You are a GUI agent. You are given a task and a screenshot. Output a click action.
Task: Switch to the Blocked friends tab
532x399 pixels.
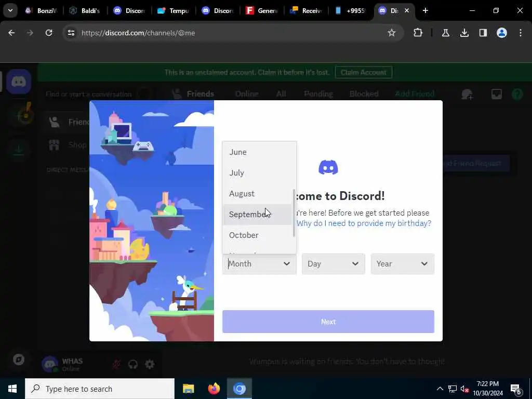point(364,94)
